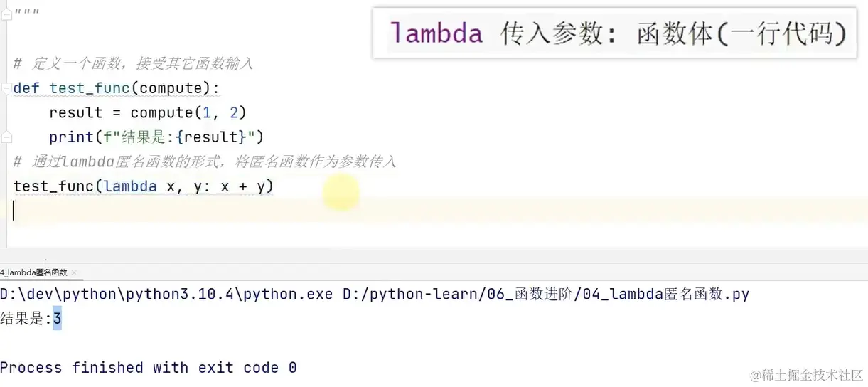Click the result variable on the assignment line
868x387 pixels.
coord(76,112)
